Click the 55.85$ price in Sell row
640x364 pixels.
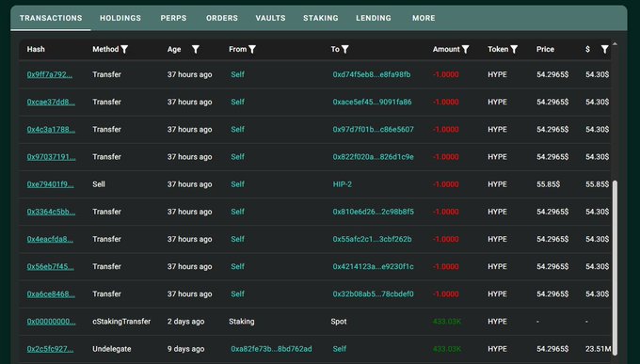point(548,184)
